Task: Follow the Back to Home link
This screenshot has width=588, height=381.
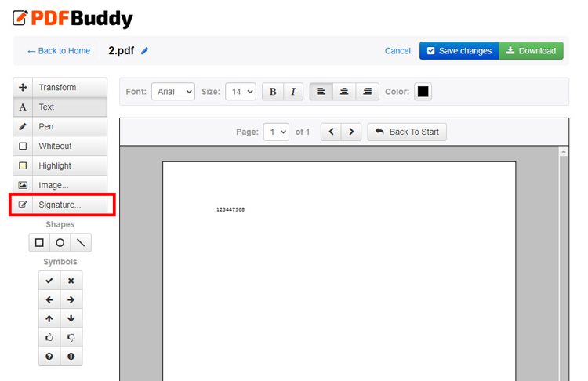Action: 59,51
